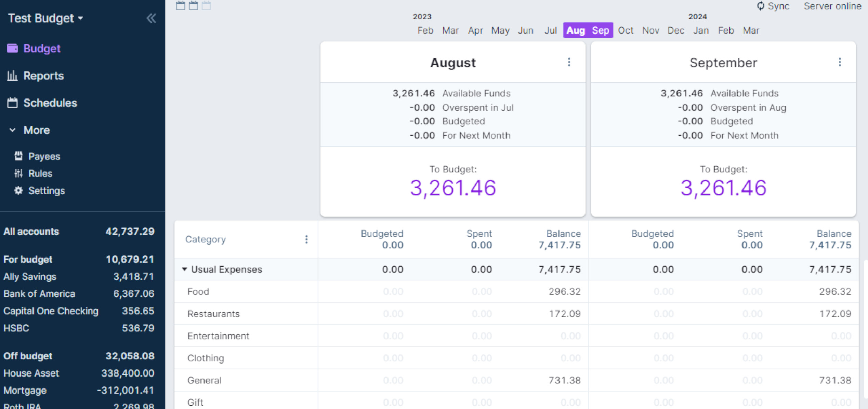The height and width of the screenshot is (409, 868).
Task: Select Jul in the month picker
Action: (x=551, y=30)
